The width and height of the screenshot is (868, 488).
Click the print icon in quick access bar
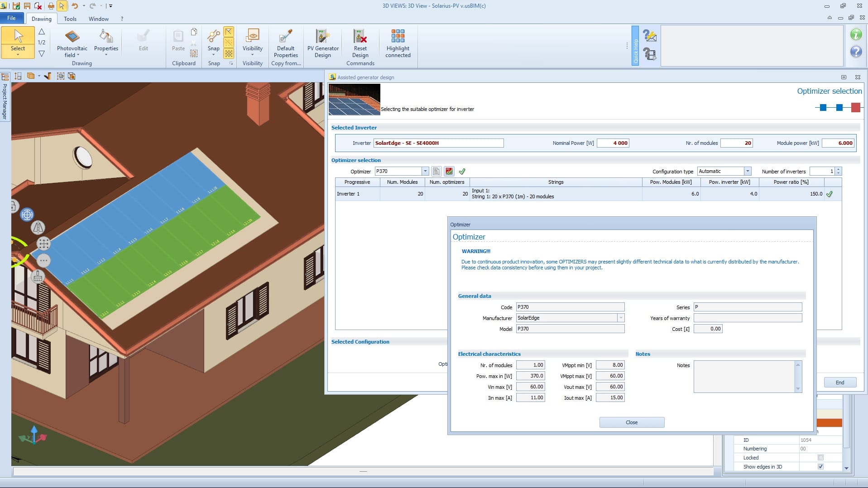click(51, 6)
